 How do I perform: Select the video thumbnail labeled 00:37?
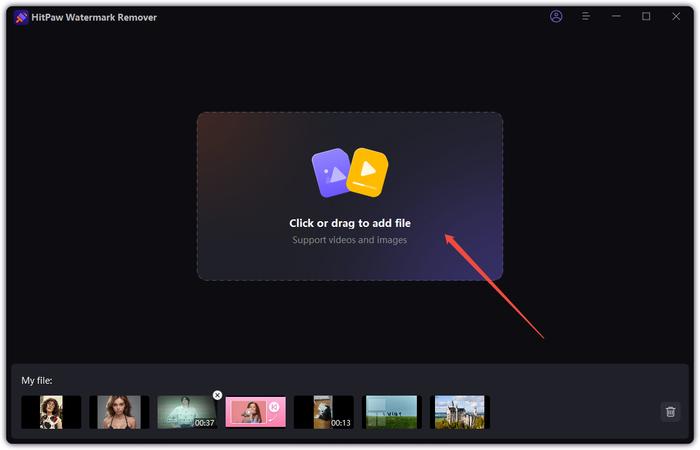coord(186,412)
